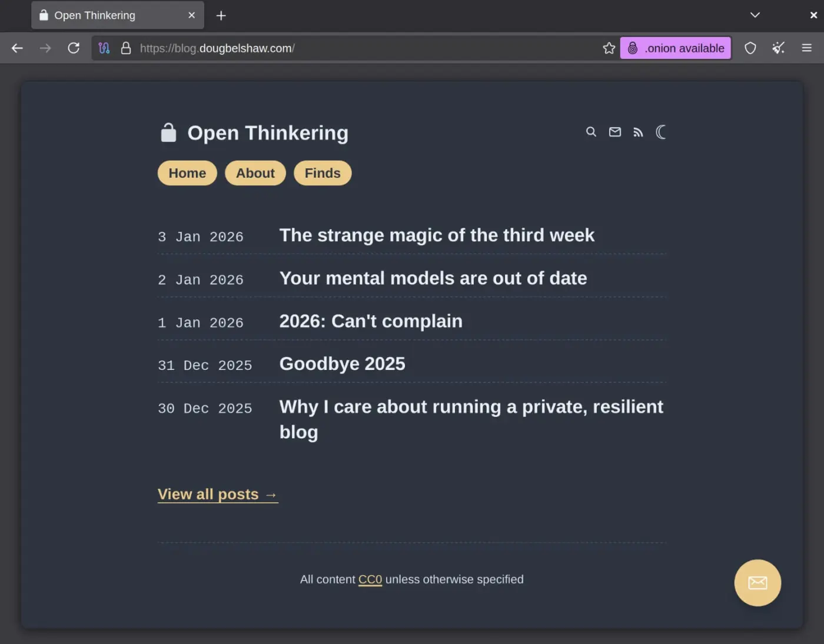Open the RSS feed icon
Screen dimensions: 824x644
tap(638, 132)
